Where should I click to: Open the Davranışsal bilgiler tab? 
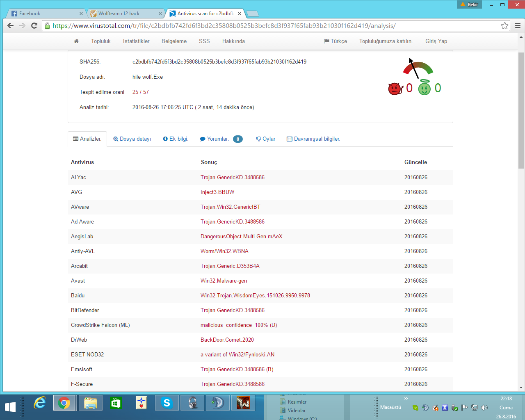(313, 139)
